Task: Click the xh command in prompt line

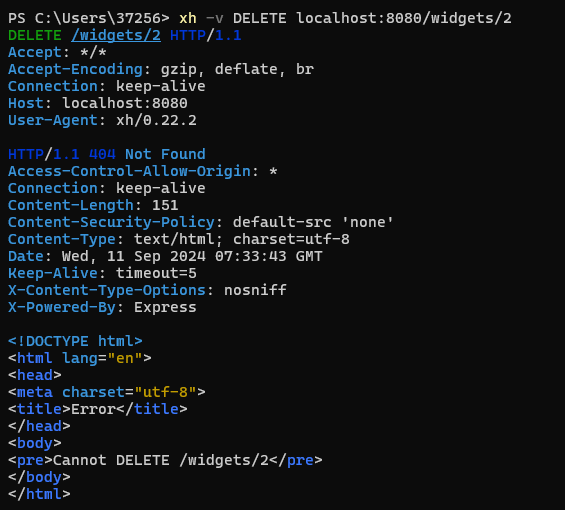Action: 188,18
